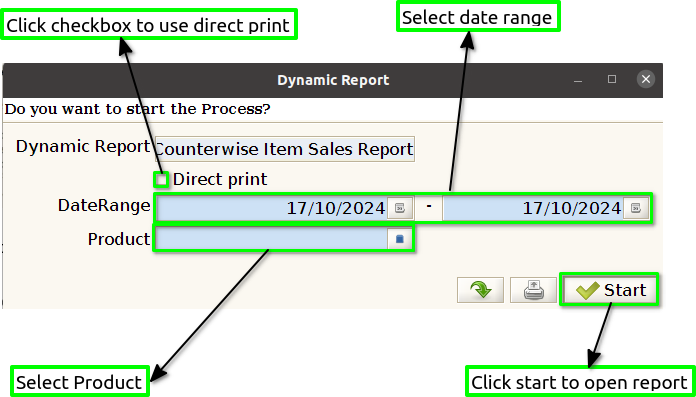
Task: Open calendar picker for start date
Action: click(x=399, y=208)
